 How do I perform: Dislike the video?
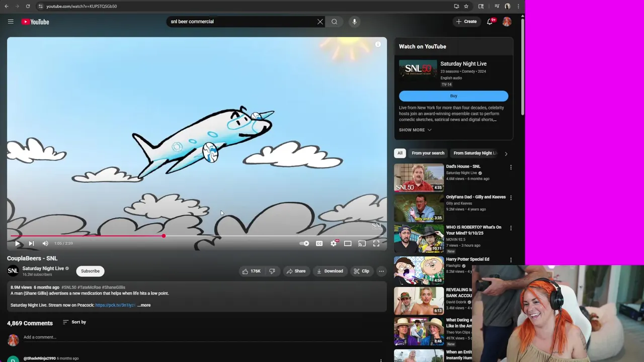tap(272, 271)
